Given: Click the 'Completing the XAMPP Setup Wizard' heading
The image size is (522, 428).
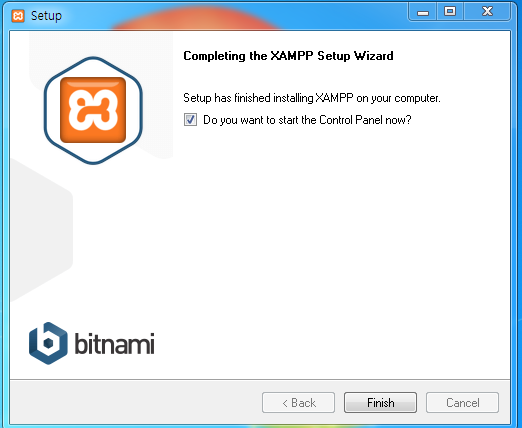Looking at the screenshot, I should (x=288, y=56).
